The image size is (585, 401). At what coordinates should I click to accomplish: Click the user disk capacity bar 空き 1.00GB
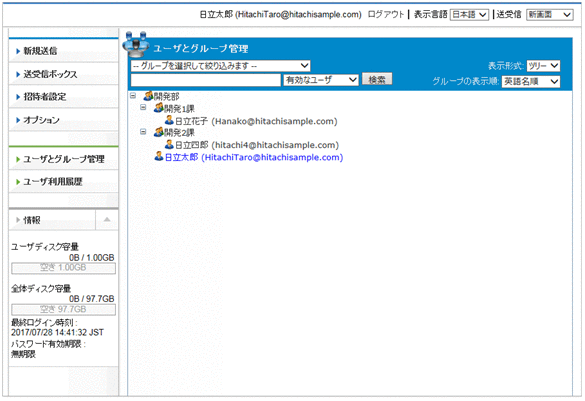[x=63, y=268]
